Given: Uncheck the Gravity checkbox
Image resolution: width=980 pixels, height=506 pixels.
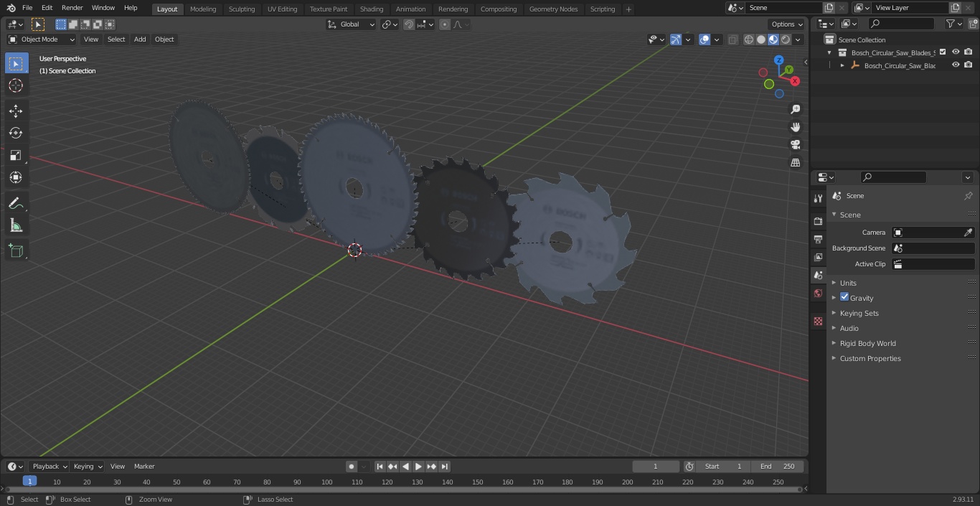Looking at the screenshot, I should pos(844,297).
